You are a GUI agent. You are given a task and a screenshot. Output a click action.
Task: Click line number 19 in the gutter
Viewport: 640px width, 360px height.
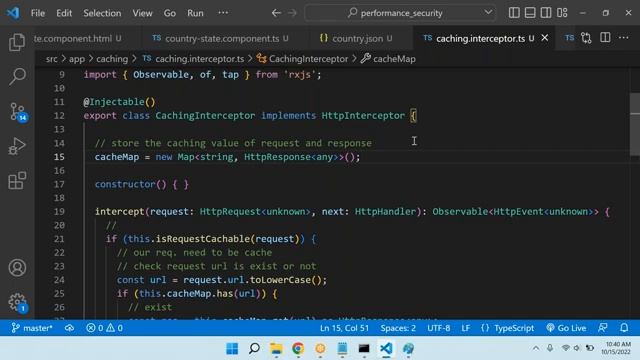click(x=59, y=211)
